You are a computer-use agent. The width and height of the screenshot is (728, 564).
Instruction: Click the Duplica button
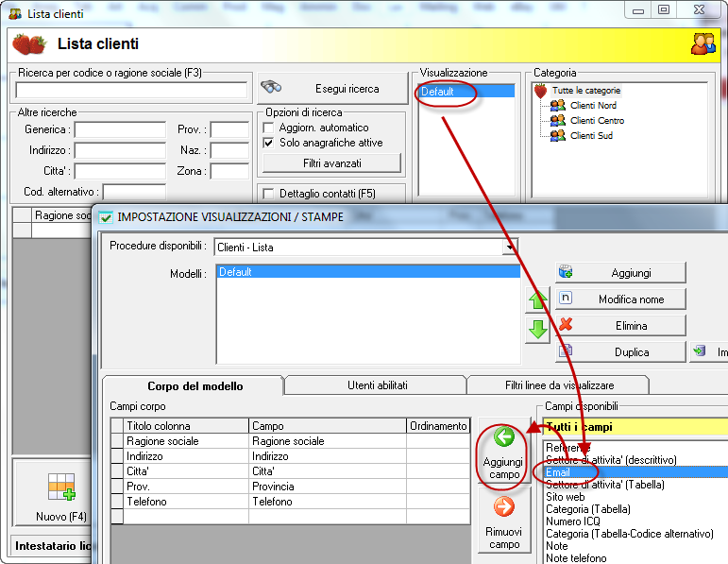coord(620,352)
